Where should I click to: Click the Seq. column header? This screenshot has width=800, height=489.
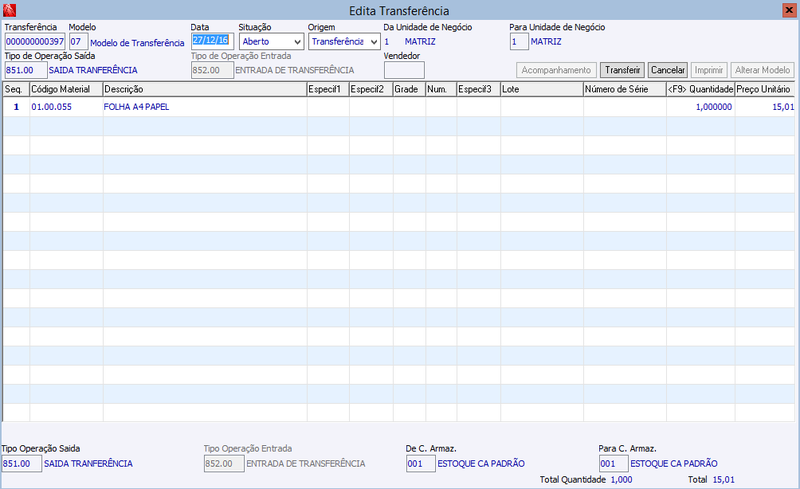(16, 89)
